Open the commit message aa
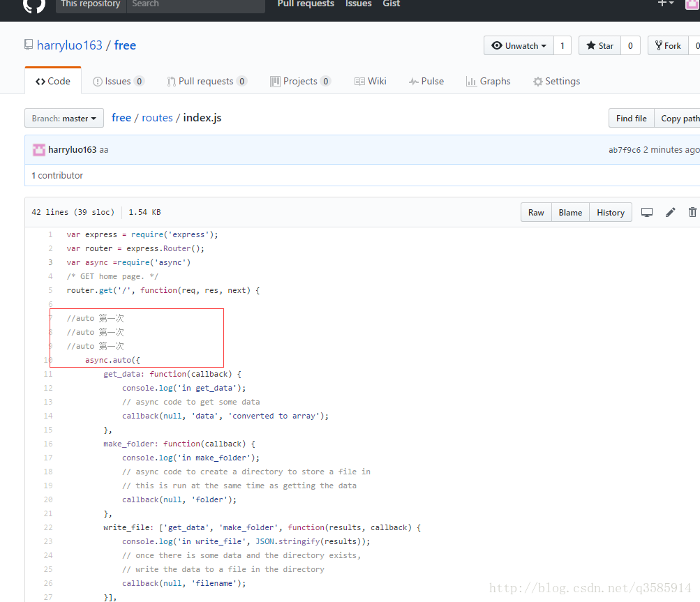Image resolution: width=700 pixels, height=602 pixels. (x=103, y=150)
